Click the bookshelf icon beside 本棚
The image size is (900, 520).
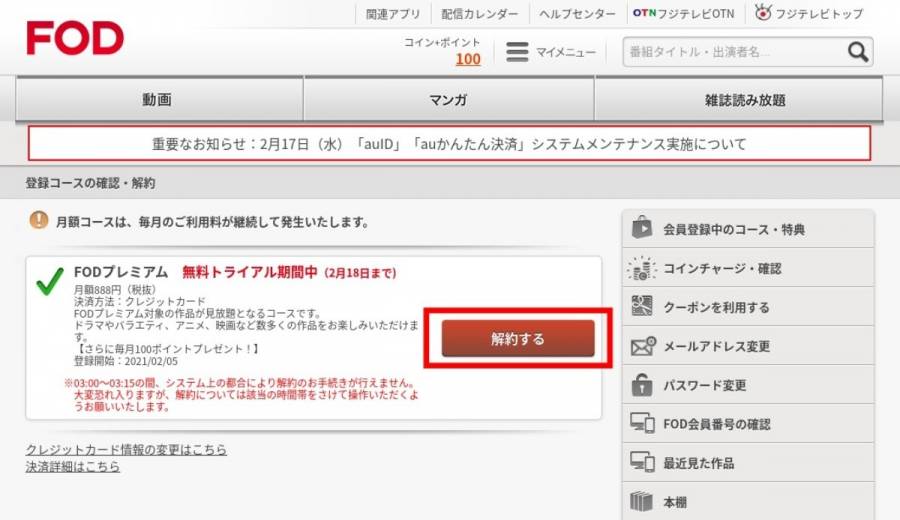pos(641,502)
